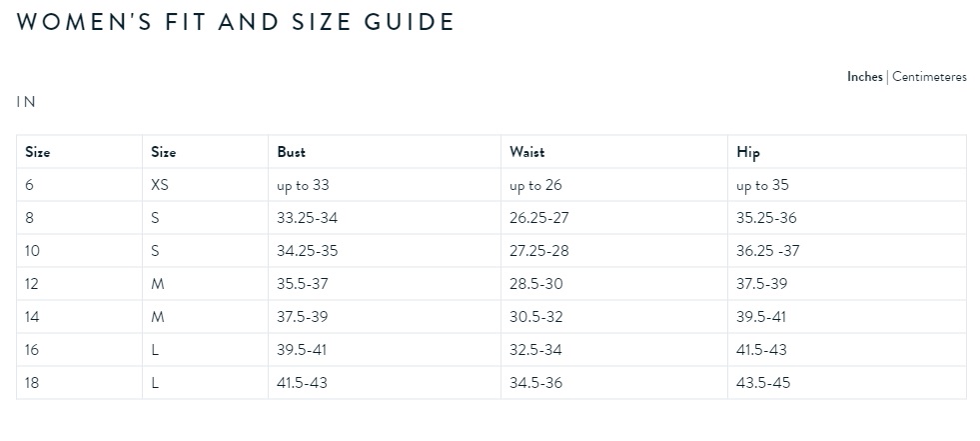Click bust measurement 39.5-41
This screenshot has height=441, width=980.
tap(302, 350)
